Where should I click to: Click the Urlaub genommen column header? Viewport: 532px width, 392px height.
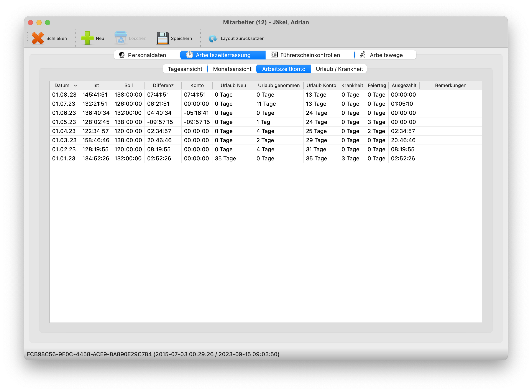tap(279, 86)
